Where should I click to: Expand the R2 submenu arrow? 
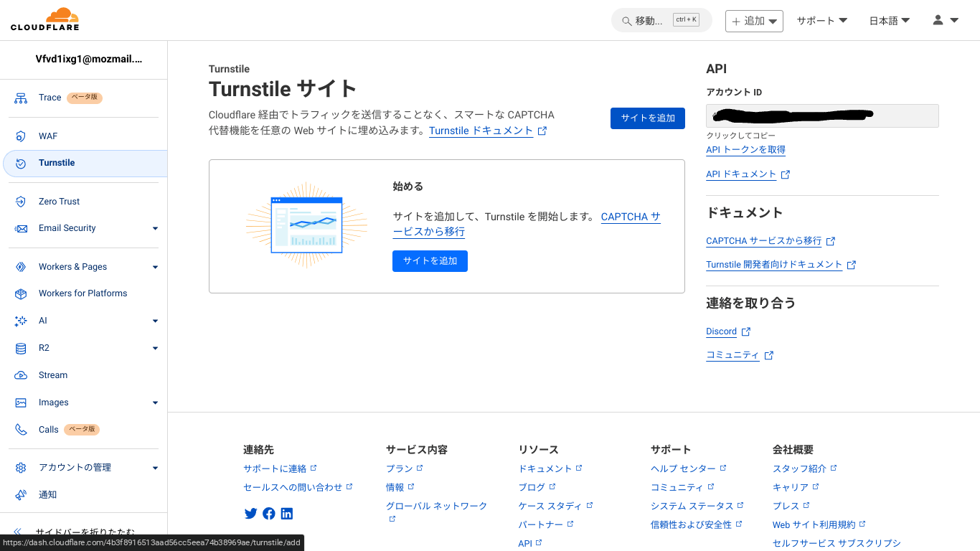156,349
